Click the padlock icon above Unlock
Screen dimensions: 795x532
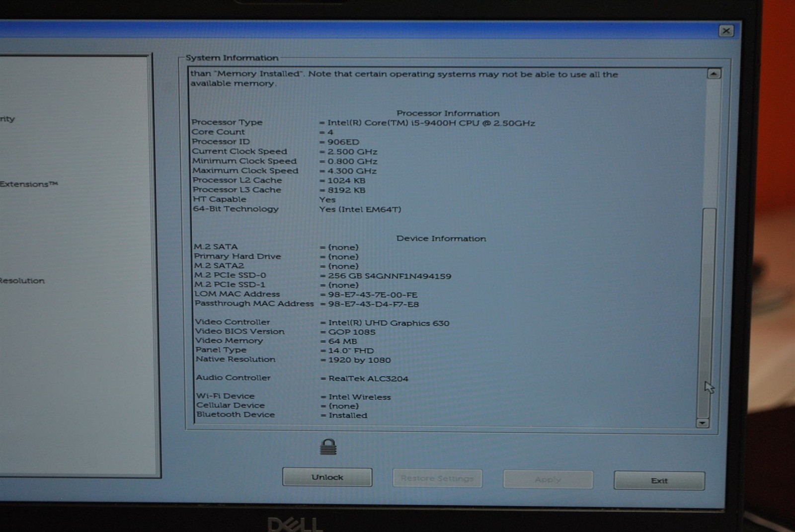pyautogui.click(x=328, y=447)
